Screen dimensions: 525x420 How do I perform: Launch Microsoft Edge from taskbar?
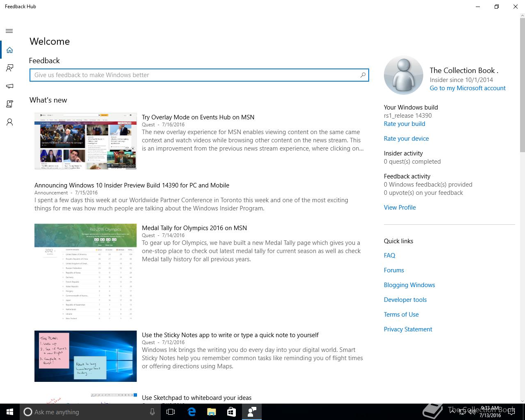coord(191,412)
